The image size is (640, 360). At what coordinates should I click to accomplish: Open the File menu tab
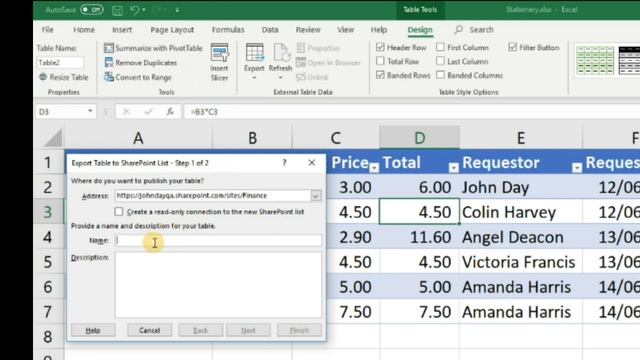click(48, 29)
